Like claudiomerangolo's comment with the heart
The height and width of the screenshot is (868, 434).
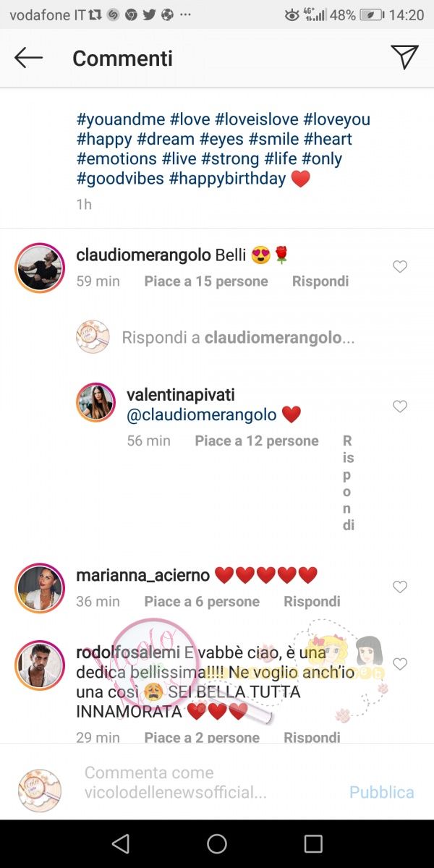click(400, 267)
